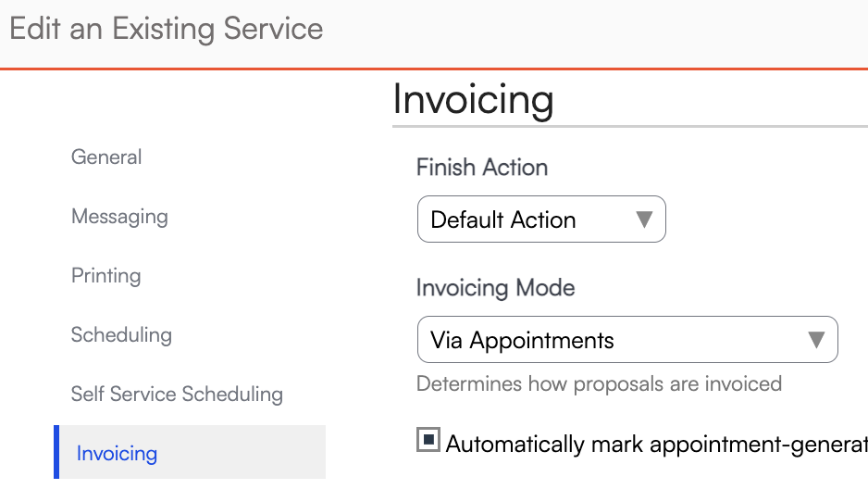
Task: Click the orange line under the title bar
Action: point(434,69)
